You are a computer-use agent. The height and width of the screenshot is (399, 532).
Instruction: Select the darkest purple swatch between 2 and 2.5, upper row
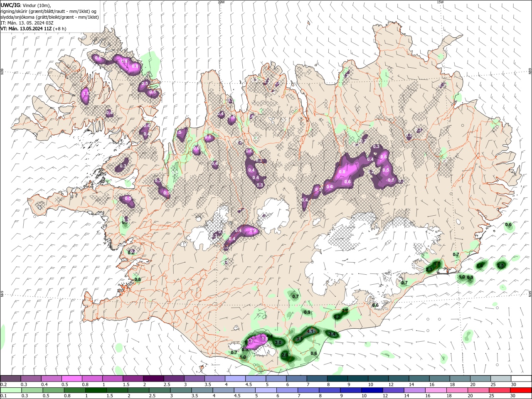tap(153, 379)
